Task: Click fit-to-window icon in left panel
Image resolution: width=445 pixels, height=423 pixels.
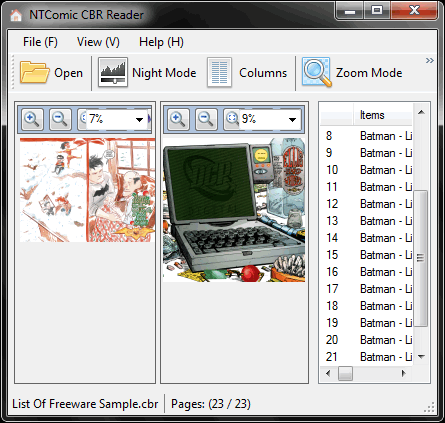Action: pyautogui.click(x=82, y=119)
